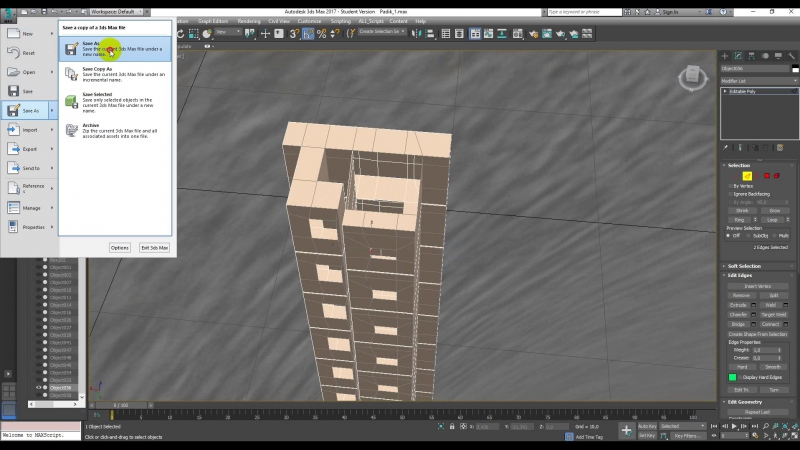This screenshot has height=450, width=800.
Task: Choose Save As in the right pane
Action: tap(115, 49)
